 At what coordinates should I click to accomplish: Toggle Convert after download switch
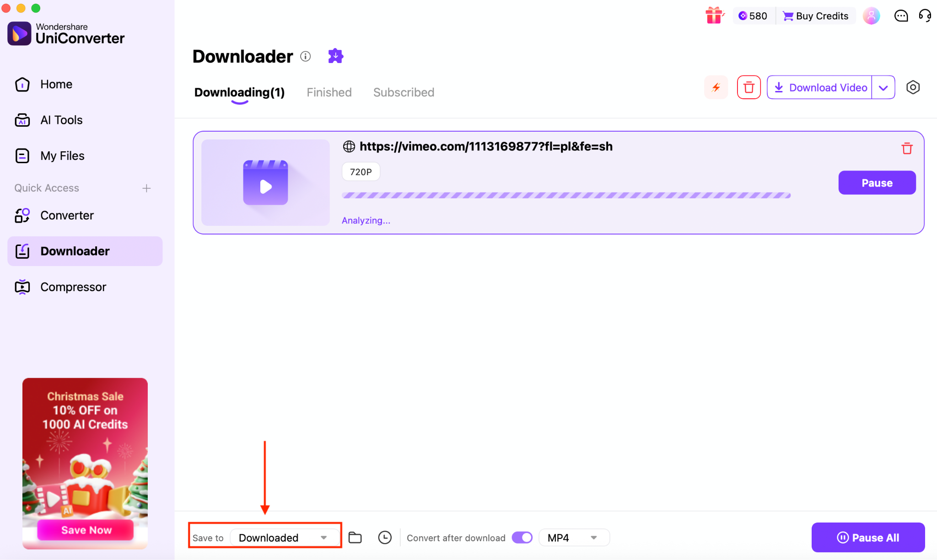coord(521,537)
